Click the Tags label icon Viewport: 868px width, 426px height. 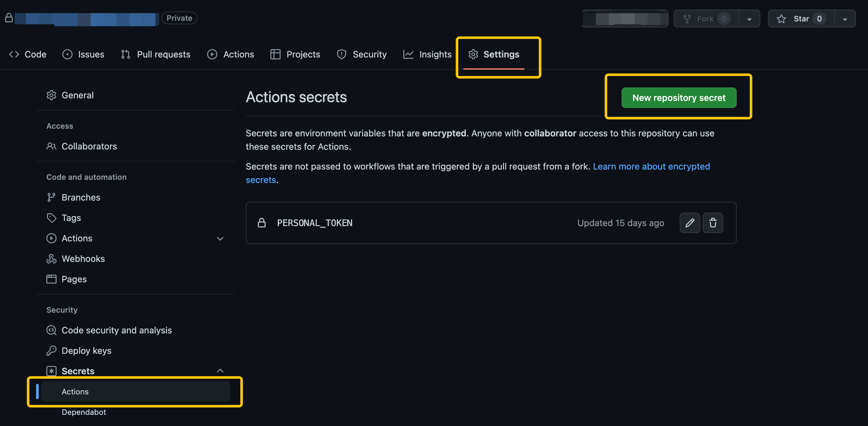pos(51,217)
